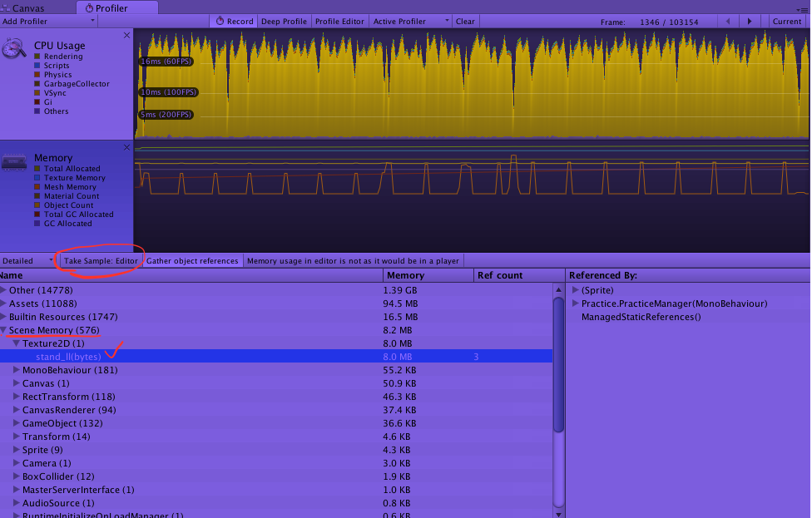The image size is (812, 518).
Task: Toggle GC Allocated legend swatch
Action: pos(37,223)
